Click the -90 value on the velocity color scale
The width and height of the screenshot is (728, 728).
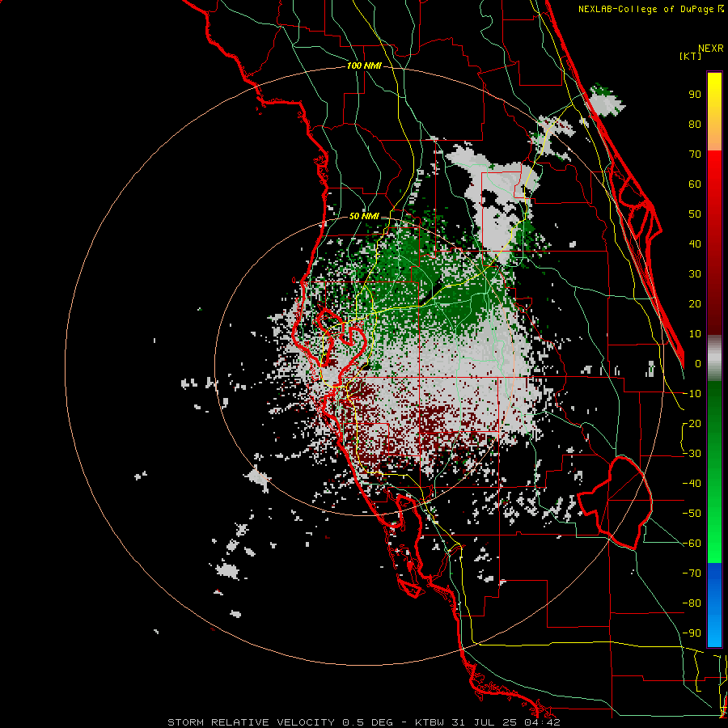click(x=692, y=633)
